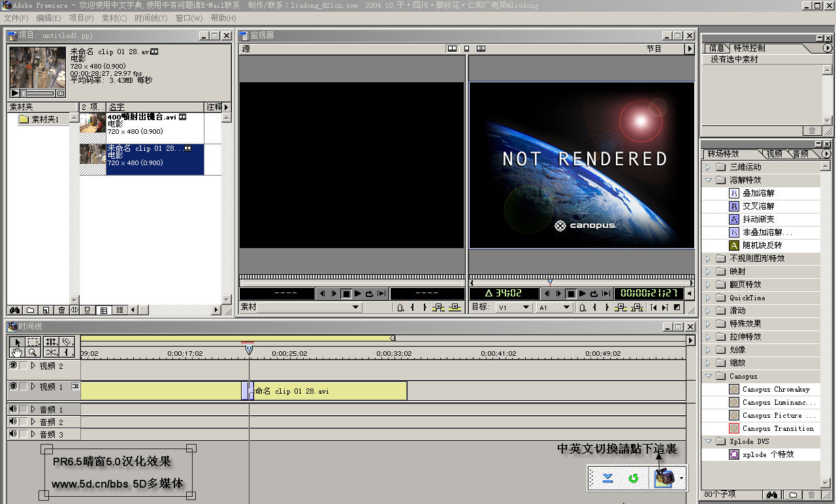Screen dimensions: 836x504
Task: Click the 名字 column header in project window
Action: click(155, 107)
